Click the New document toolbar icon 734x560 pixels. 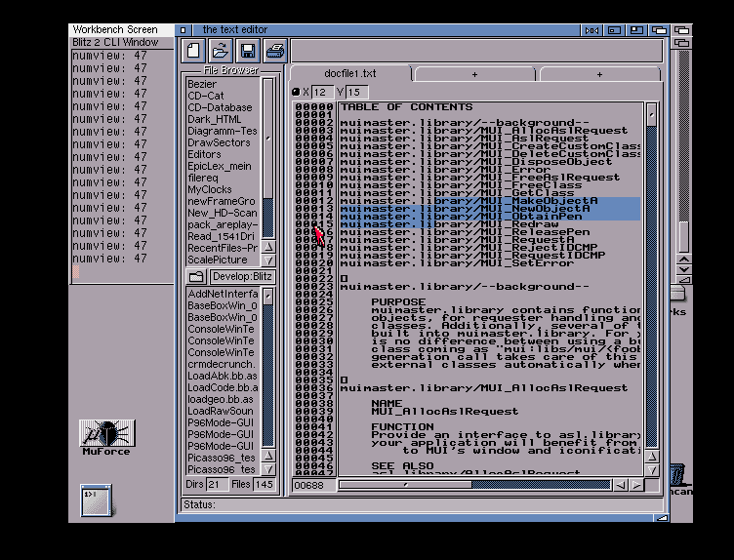(x=194, y=51)
